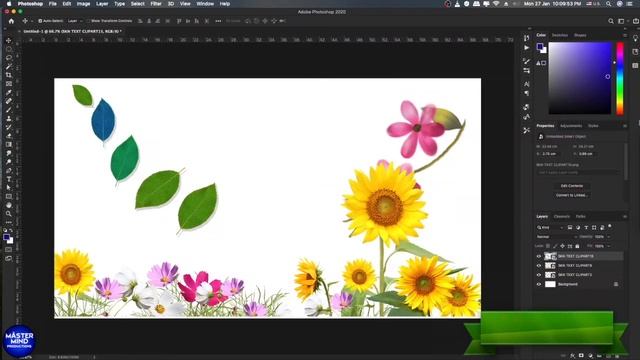Open the Normal blend mode dropdown
The height and width of the screenshot is (360, 640).
pyautogui.click(x=557, y=237)
